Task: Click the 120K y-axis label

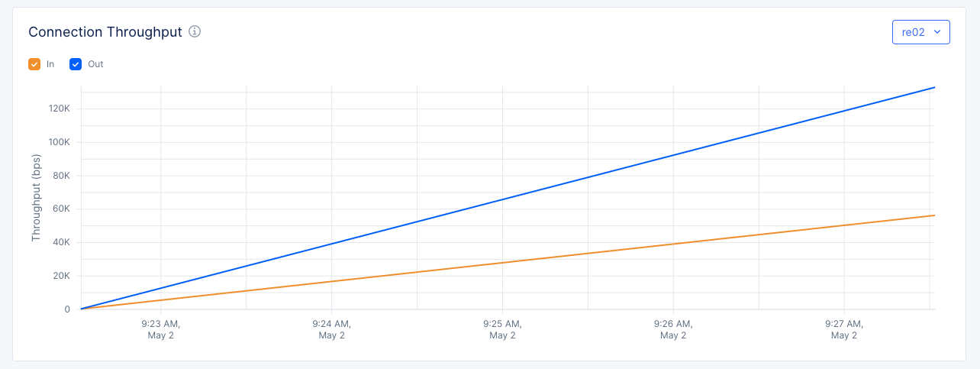Action: point(59,108)
